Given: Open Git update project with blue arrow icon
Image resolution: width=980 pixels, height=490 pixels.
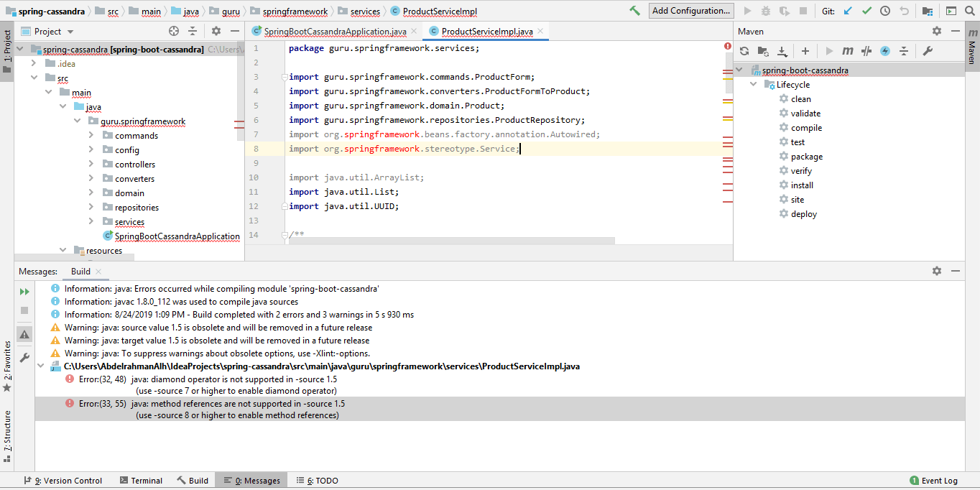Looking at the screenshot, I should pos(848,11).
